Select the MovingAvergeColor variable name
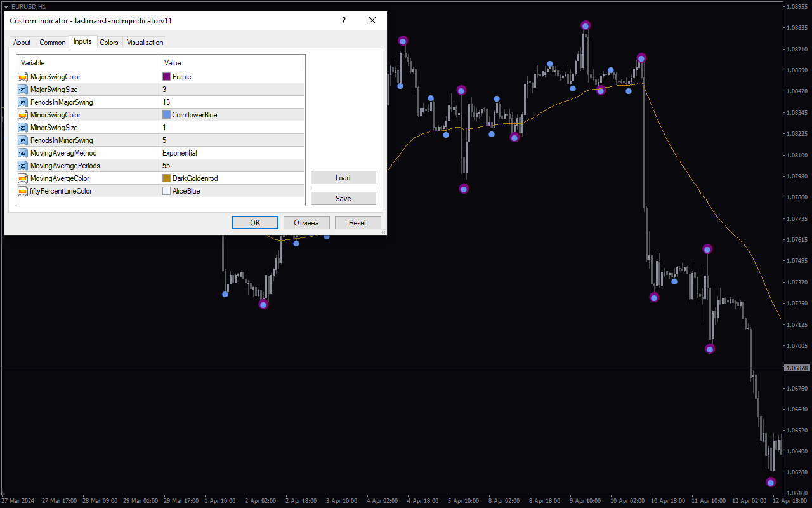Screen dimensions: 812x508 [60, 178]
